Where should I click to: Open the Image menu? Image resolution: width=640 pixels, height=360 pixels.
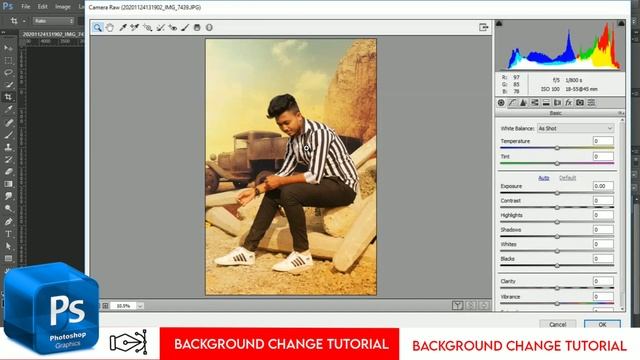click(x=62, y=7)
